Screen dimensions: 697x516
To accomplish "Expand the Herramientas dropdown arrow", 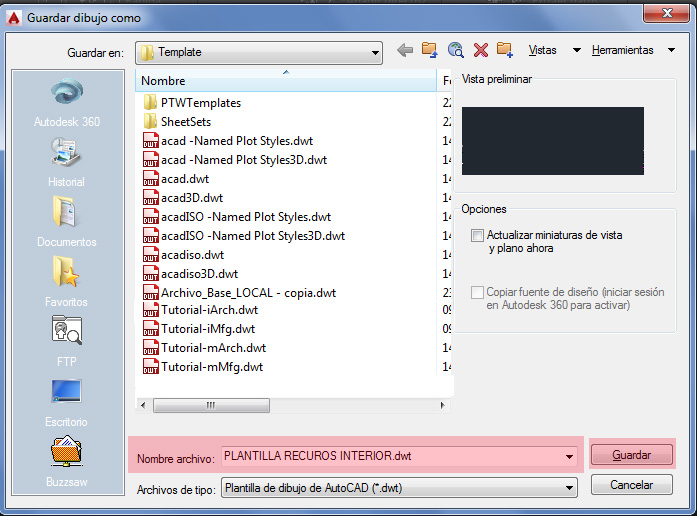I will (x=671, y=50).
